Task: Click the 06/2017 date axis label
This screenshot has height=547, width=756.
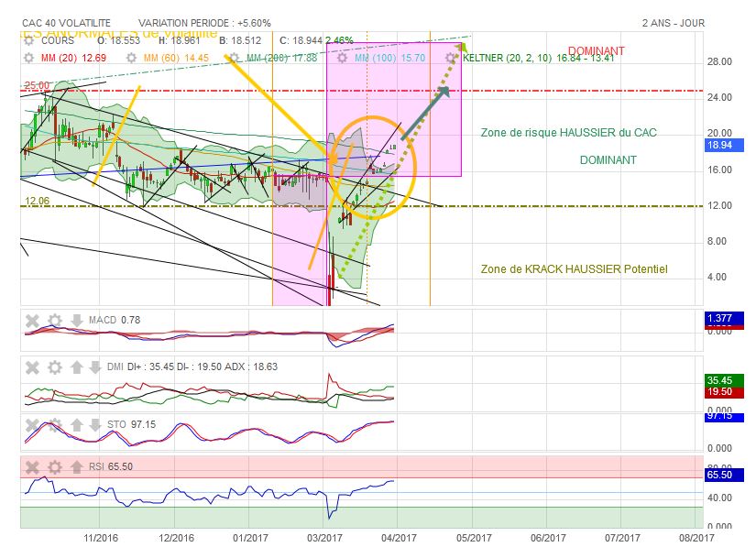Action: click(x=548, y=538)
